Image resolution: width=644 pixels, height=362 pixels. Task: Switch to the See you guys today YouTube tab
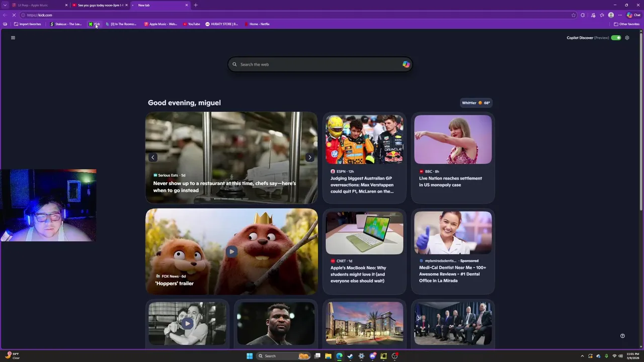100,5
